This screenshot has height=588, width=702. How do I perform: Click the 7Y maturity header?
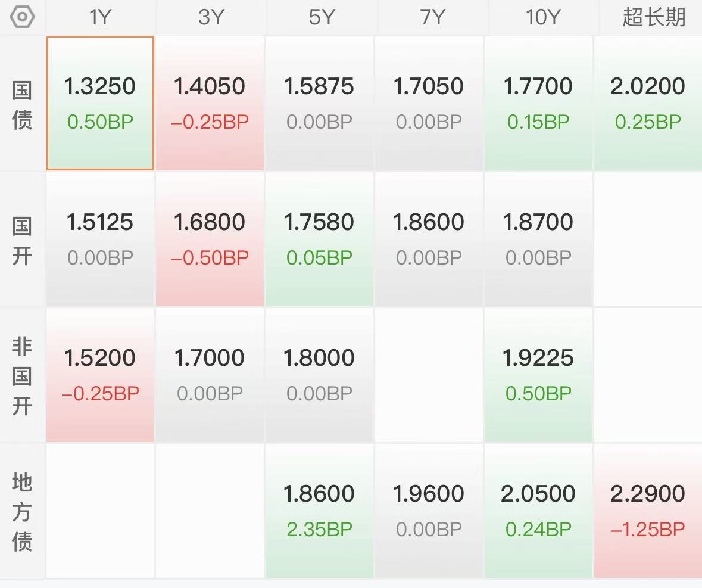[430, 17]
